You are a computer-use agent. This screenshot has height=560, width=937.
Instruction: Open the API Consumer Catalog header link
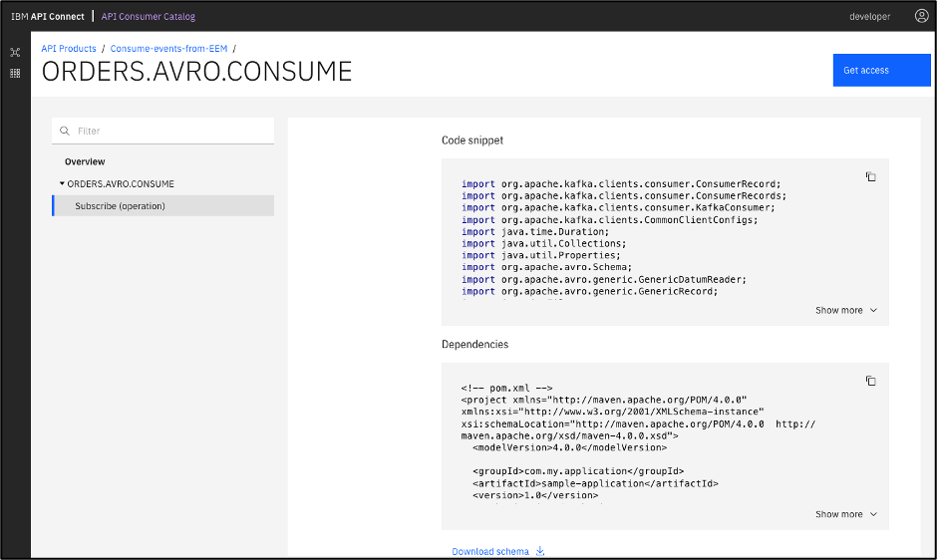tap(149, 16)
